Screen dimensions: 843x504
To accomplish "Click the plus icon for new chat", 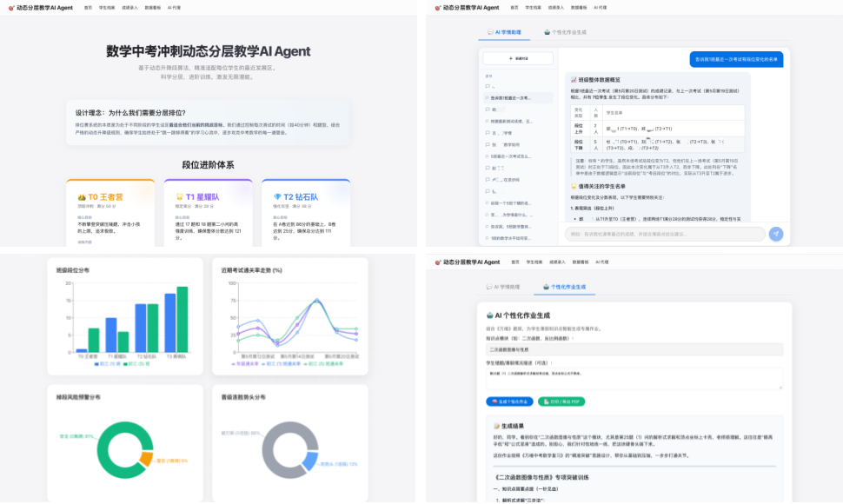I will pos(510,58).
